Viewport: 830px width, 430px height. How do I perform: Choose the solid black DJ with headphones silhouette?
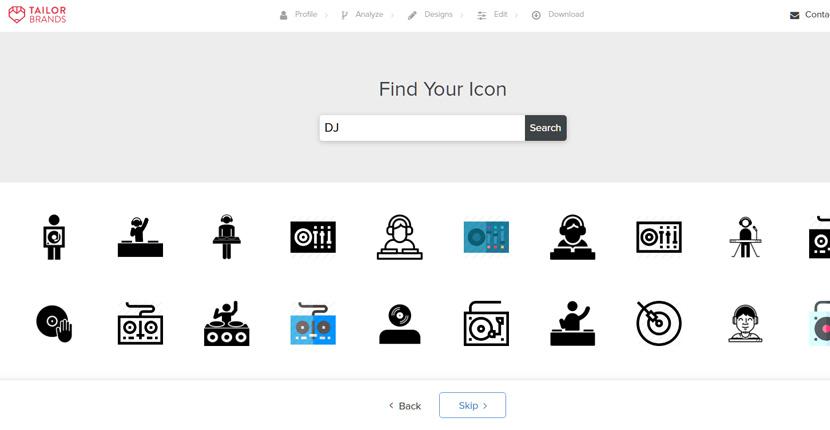572,237
